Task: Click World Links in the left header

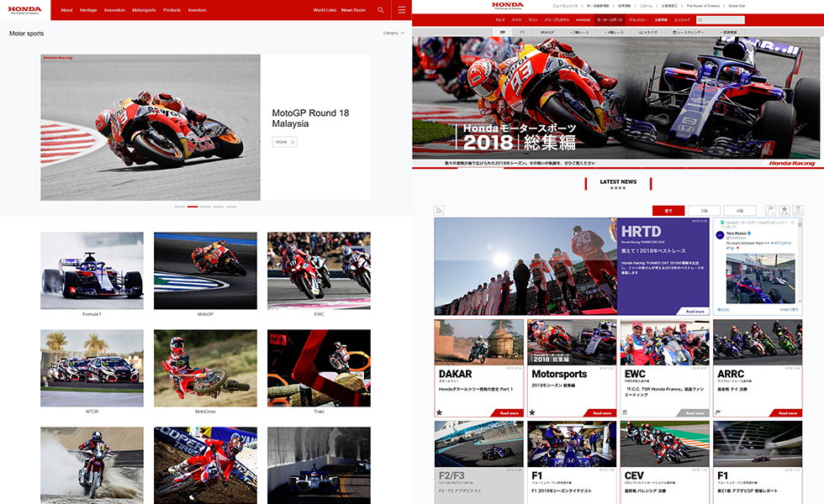Action: coord(325,10)
